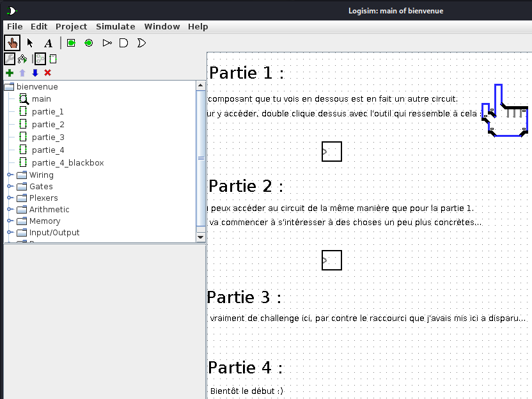Toggle view circuit layout mode

pyautogui.click(x=40, y=59)
